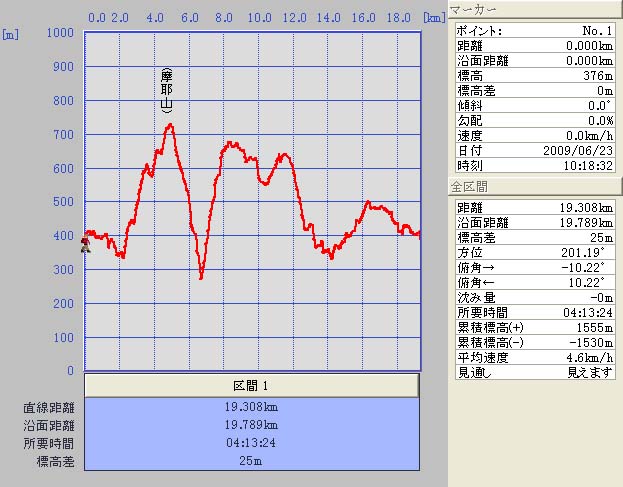
Task: Select the marker 標高 376m value
Action: tap(598, 75)
